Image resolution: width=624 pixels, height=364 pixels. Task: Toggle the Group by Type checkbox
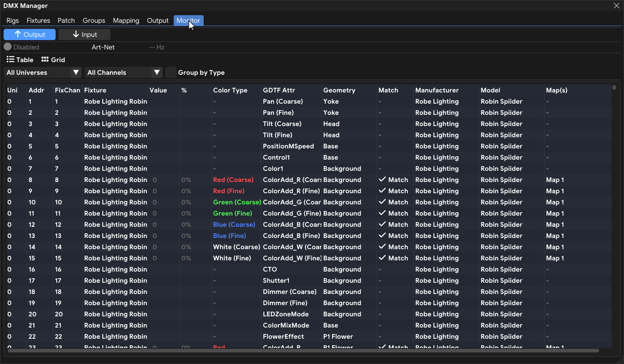[x=171, y=73]
